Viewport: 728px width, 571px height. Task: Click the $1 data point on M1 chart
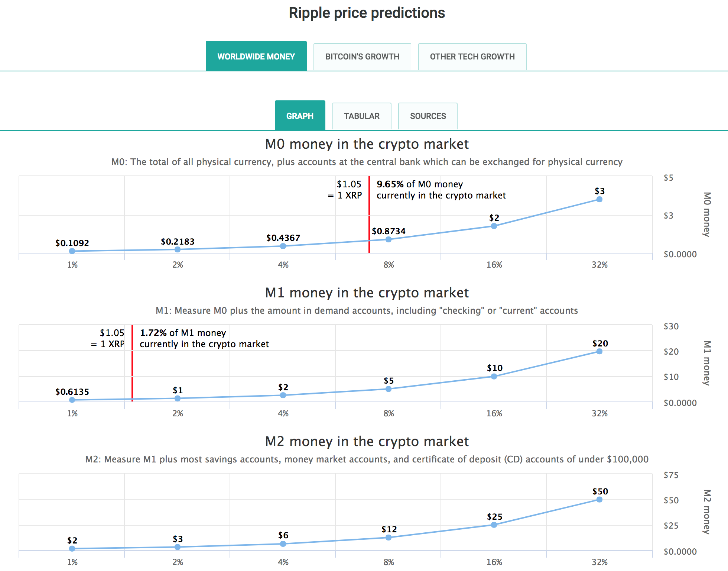click(x=178, y=399)
